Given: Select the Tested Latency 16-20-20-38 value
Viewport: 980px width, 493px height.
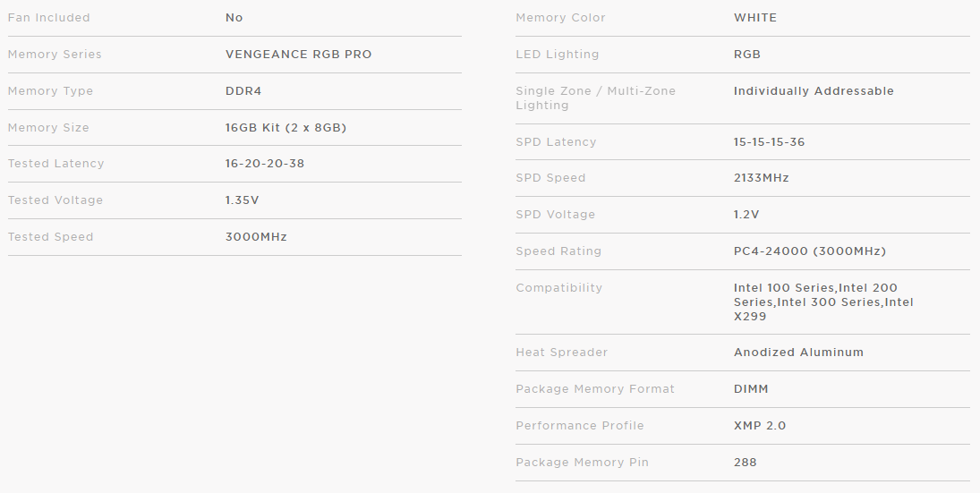Looking at the screenshot, I should click(267, 164).
